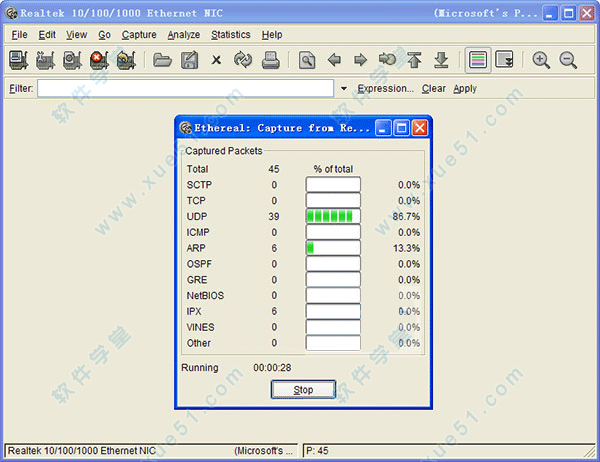Open the Analyze menu
This screenshot has width=600, height=462.
184,35
